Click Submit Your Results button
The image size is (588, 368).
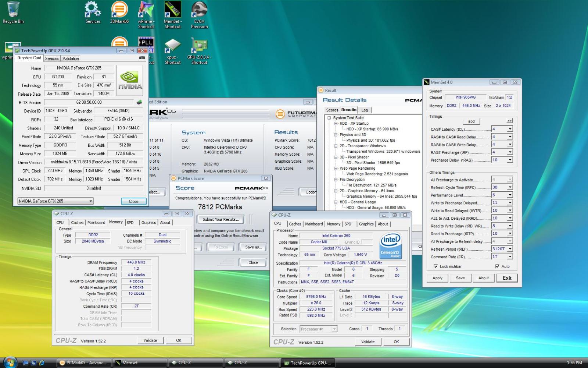[x=220, y=219]
